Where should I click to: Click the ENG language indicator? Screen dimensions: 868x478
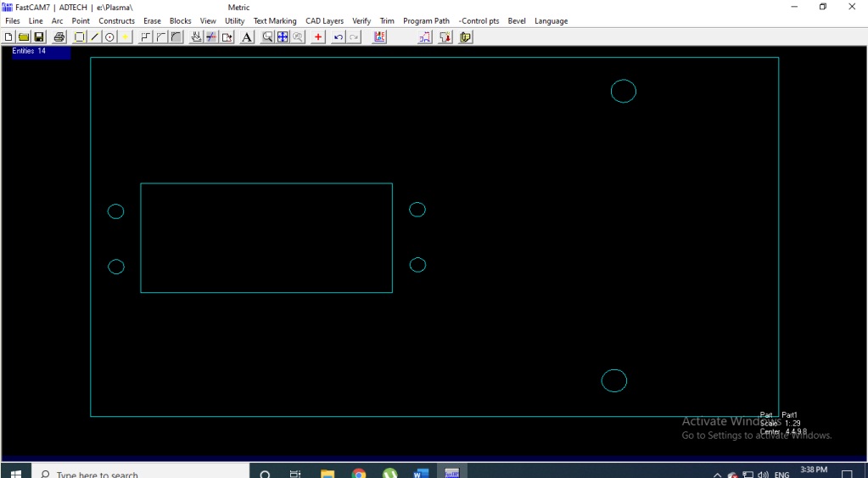pyautogui.click(x=781, y=475)
